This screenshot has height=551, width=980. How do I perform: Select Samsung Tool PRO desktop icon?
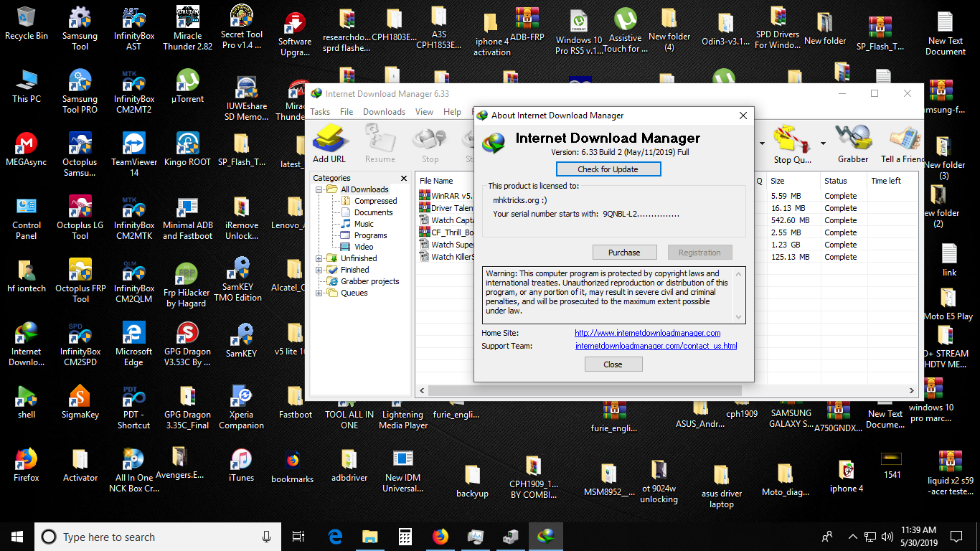[x=80, y=91]
